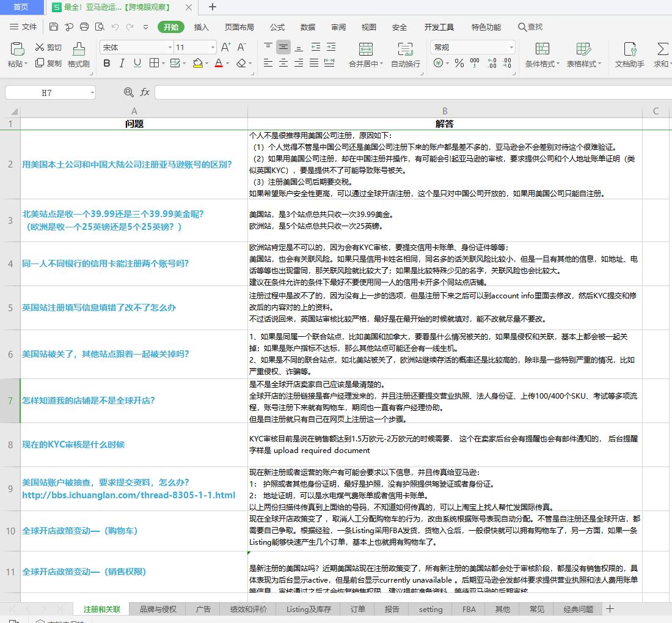Click the zoom magnifier beside fx

tap(128, 92)
